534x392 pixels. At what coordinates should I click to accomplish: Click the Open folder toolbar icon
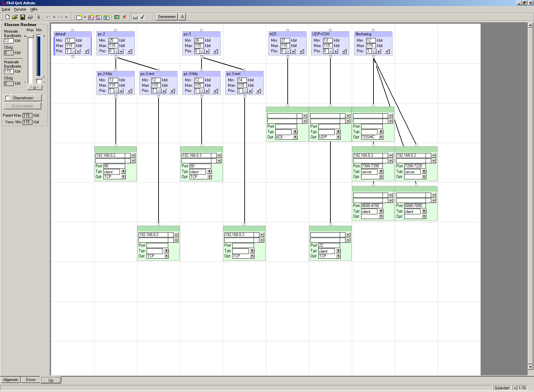tap(15, 17)
